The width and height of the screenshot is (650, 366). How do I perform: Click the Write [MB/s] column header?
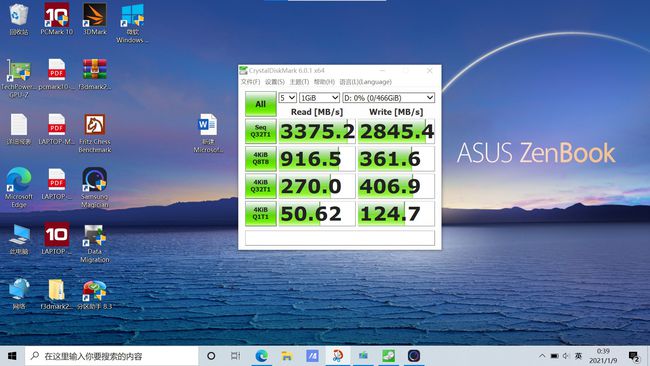[396, 112]
